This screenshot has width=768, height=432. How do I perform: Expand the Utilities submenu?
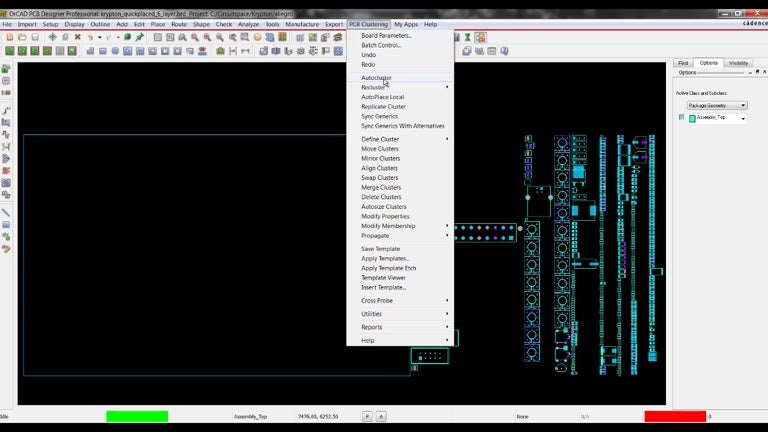click(x=404, y=314)
